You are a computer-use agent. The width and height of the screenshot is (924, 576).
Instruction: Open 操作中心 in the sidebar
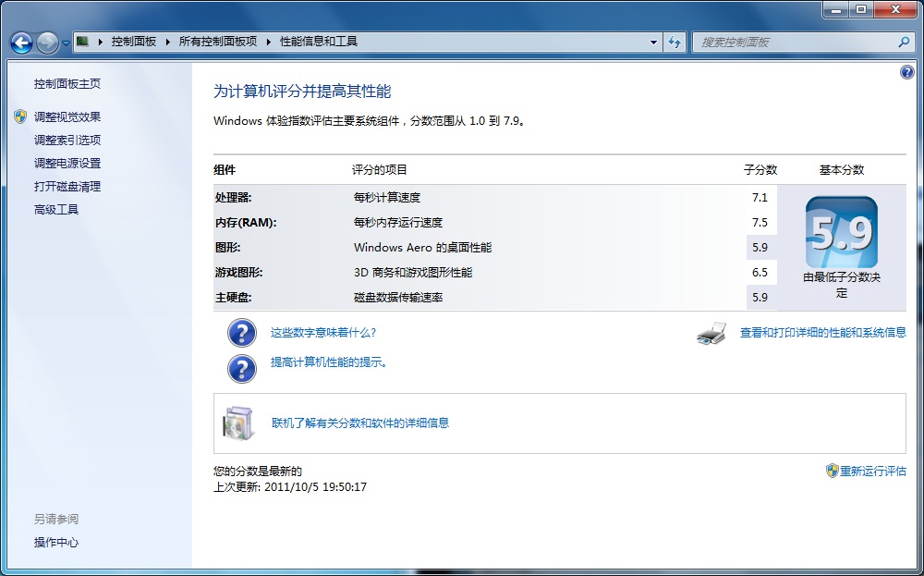tap(56, 543)
